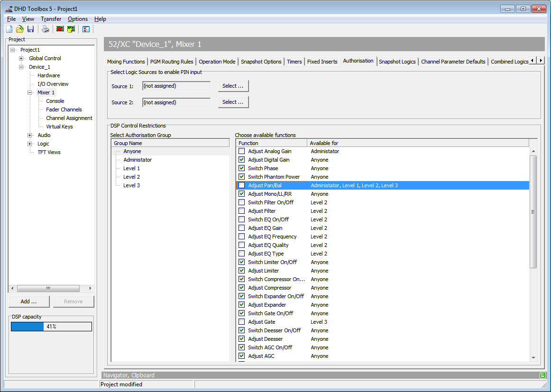Screen dimensions: 551x392
Task: Collapse the Mixer 1 tree node
Action: 30,92
